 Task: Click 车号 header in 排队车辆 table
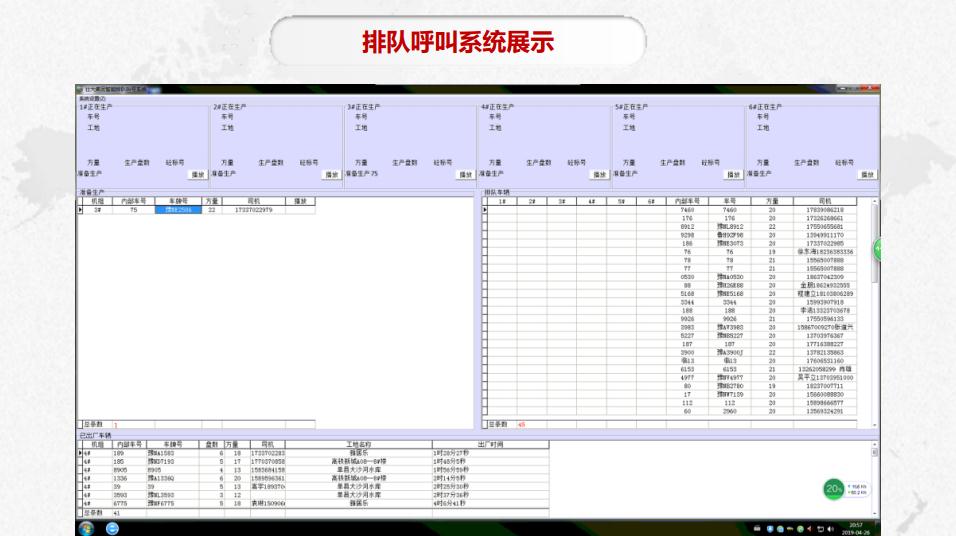click(x=730, y=201)
